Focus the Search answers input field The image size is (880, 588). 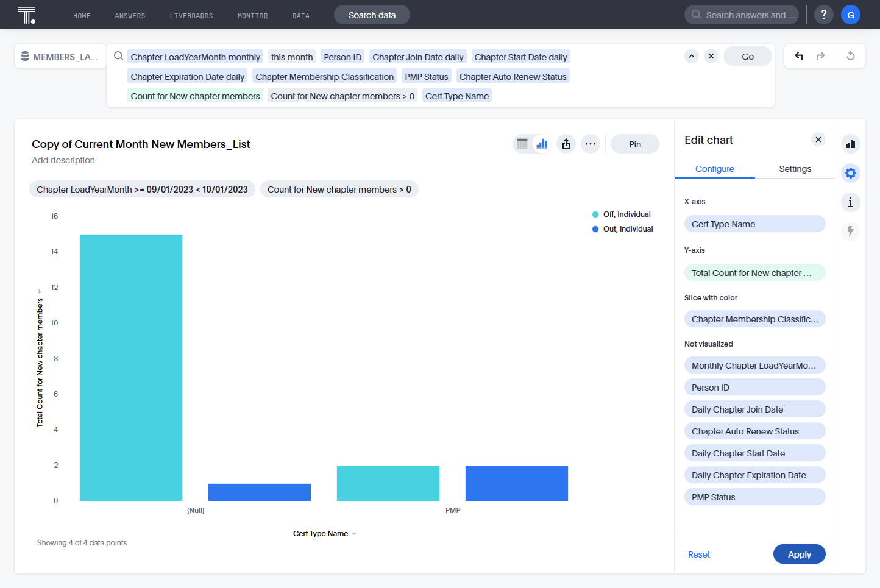click(x=742, y=15)
